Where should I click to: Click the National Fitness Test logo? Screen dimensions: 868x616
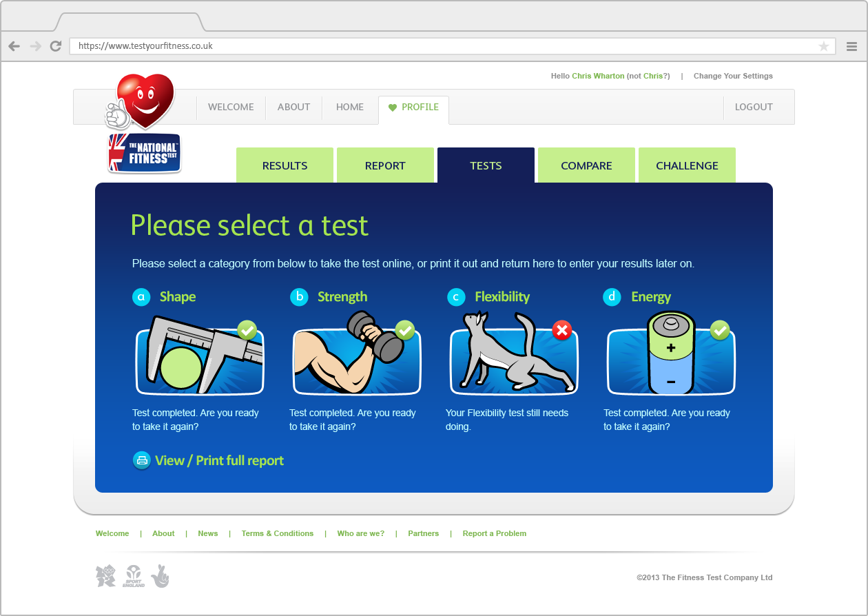[145, 153]
